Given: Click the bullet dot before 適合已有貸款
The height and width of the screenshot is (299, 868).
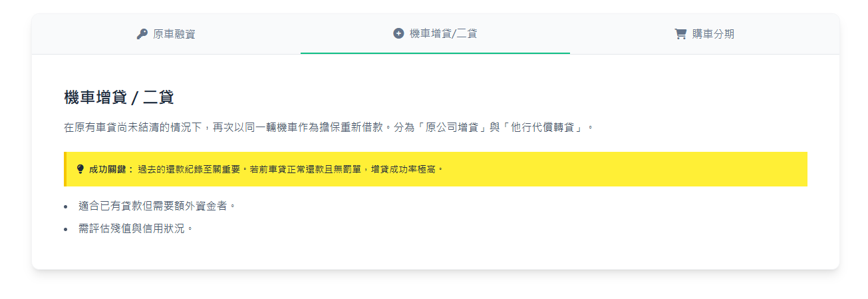Looking at the screenshot, I should (66, 206).
